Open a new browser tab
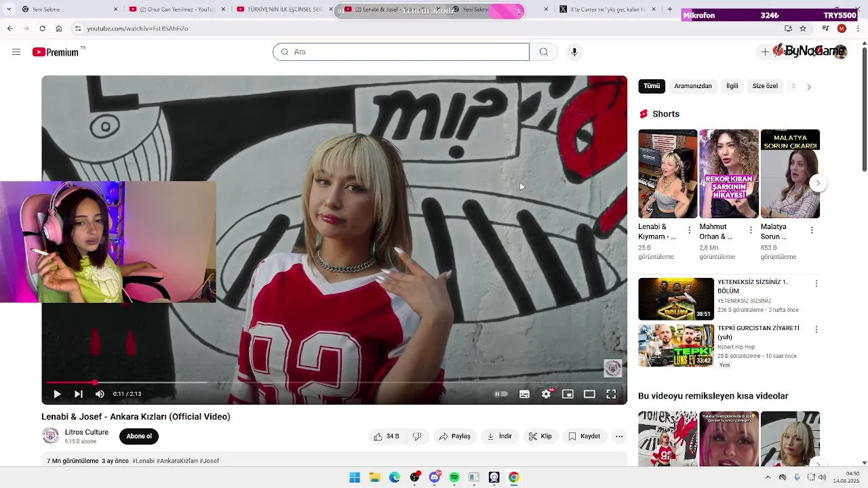Screen dimensions: 868x488 pyautogui.click(x=670, y=9)
